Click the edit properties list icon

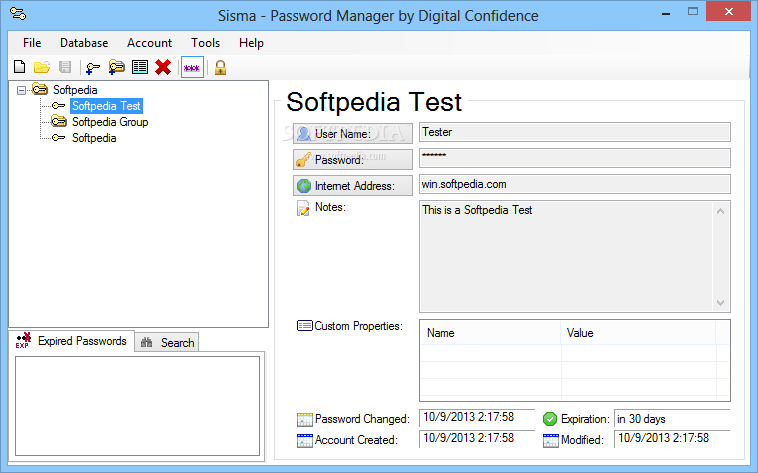tap(139, 67)
